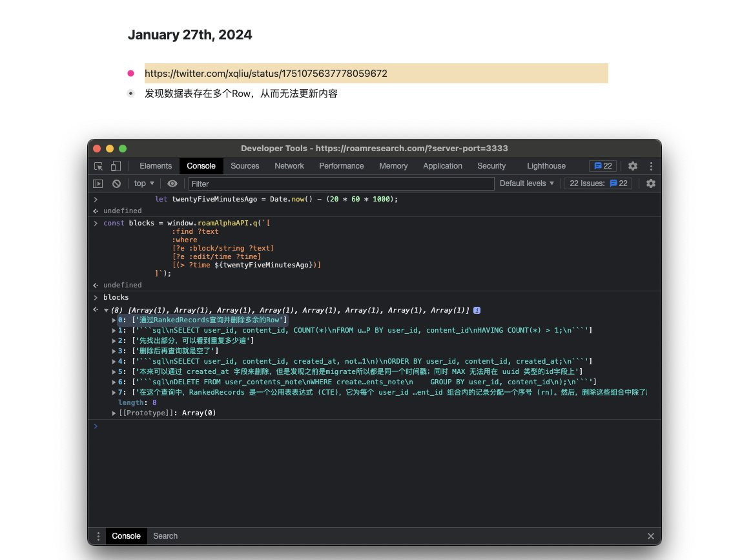
Task: Click the Developer Tools window title text
Action: (375, 149)
